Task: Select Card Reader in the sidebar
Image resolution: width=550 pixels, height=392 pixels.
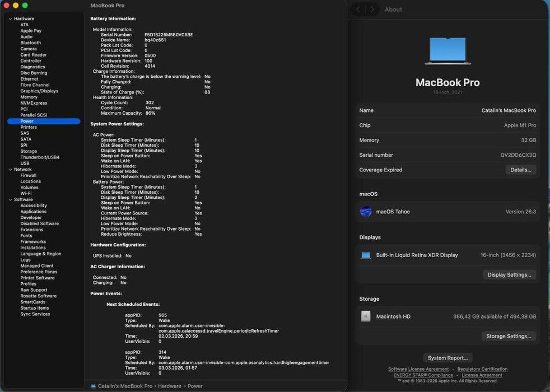Action: coord(33,55)
